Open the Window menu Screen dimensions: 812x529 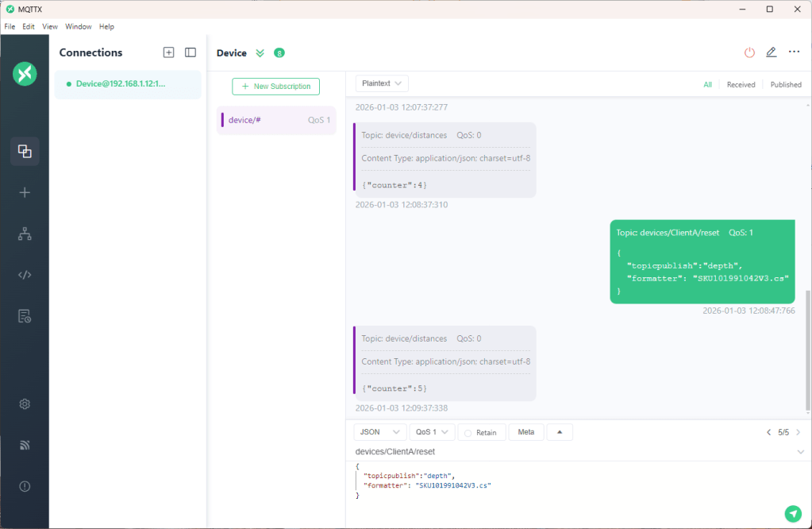(x=78, y=26)
